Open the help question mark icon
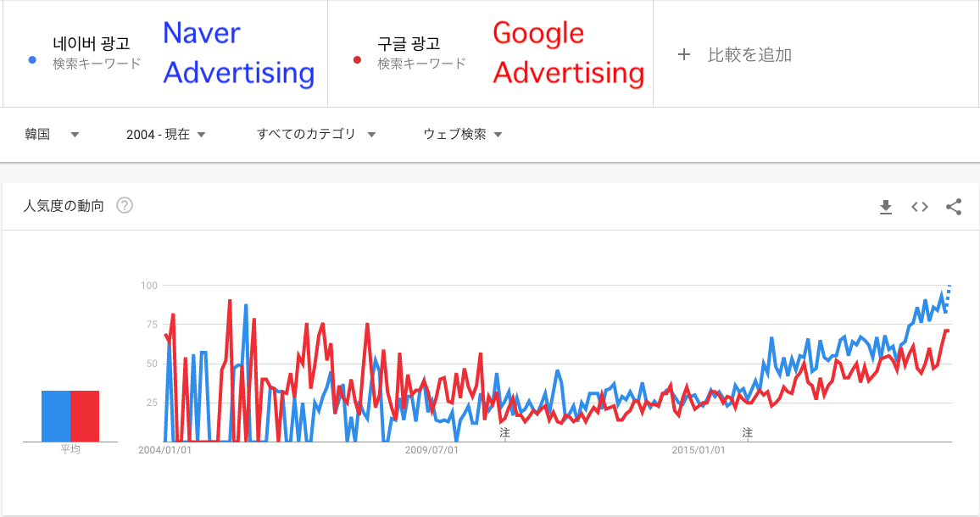The height and width of the screenshot is (517, 980). tap(125, 205)
